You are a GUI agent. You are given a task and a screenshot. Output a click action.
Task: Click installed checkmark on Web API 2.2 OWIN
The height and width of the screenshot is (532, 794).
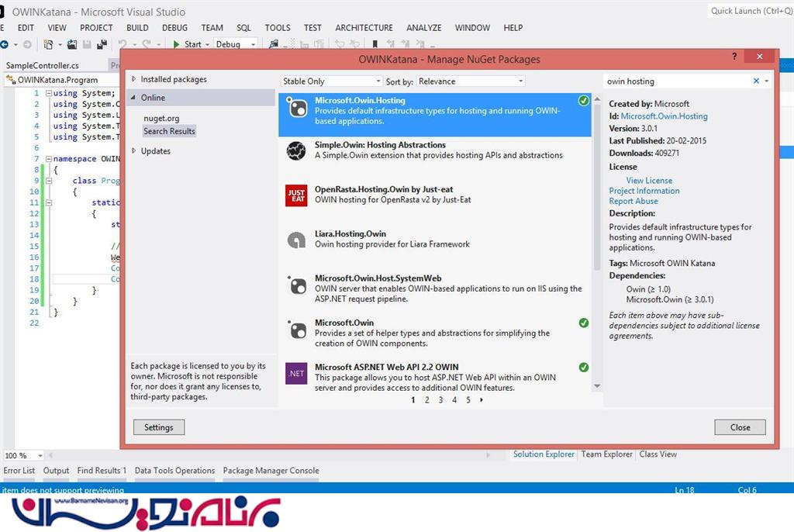[x=583, y=368]
